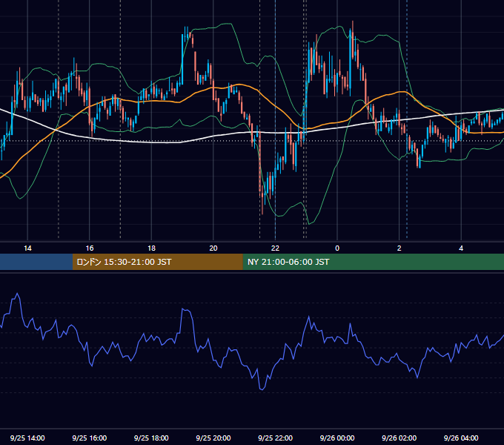Select the ロンドン 15:30-21:00 JST session bar
Image resolution: width=504 pixels, height=445 pixels.
157,262
